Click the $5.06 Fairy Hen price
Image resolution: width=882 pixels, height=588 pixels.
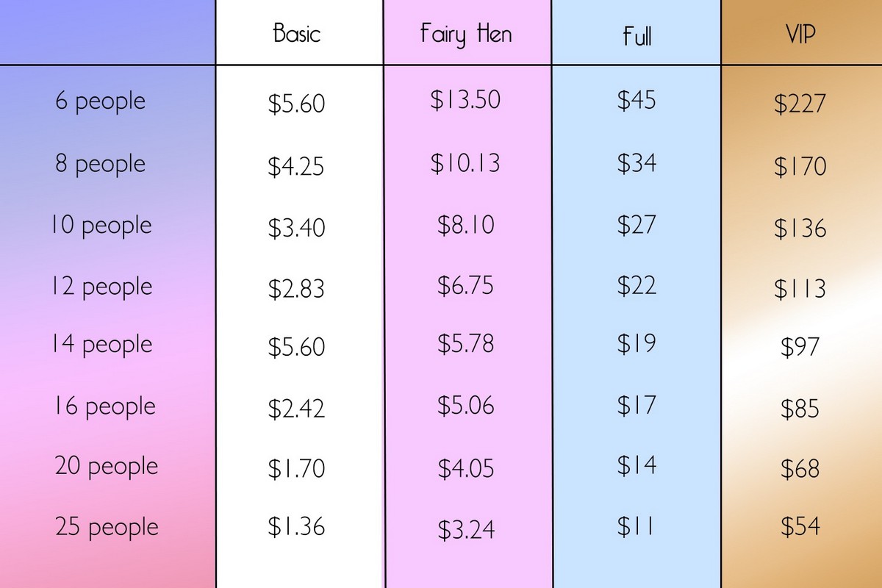(x=466, y=405)
